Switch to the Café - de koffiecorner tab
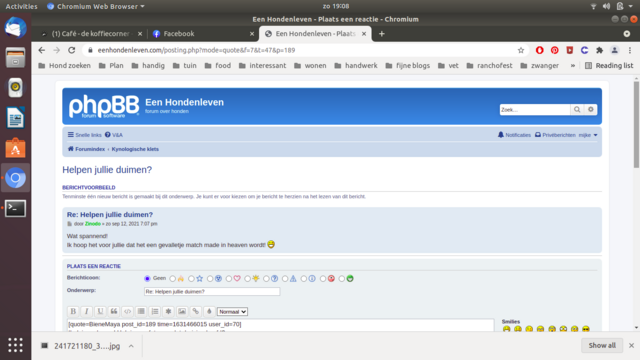 [90, 34]
